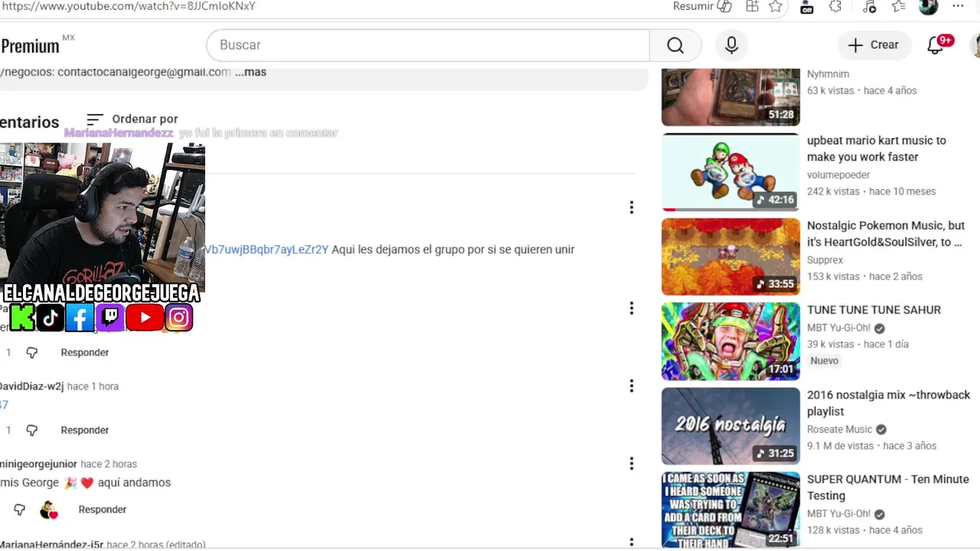
Task: Click channel name 'Nyhmnim'
Action: coord(828,74)
